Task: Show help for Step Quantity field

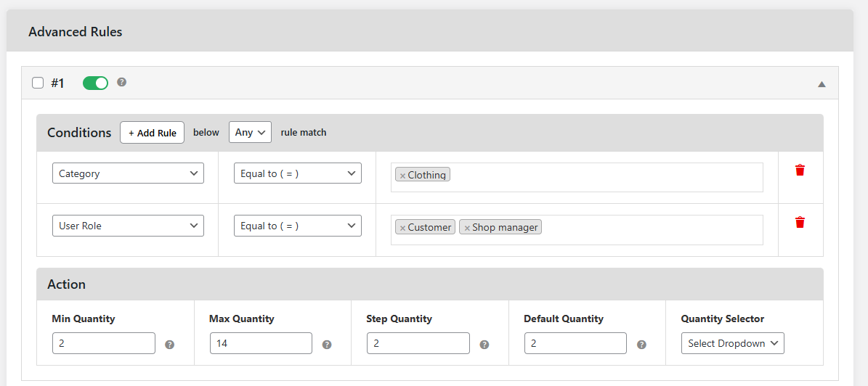Action: pos(484,345)
